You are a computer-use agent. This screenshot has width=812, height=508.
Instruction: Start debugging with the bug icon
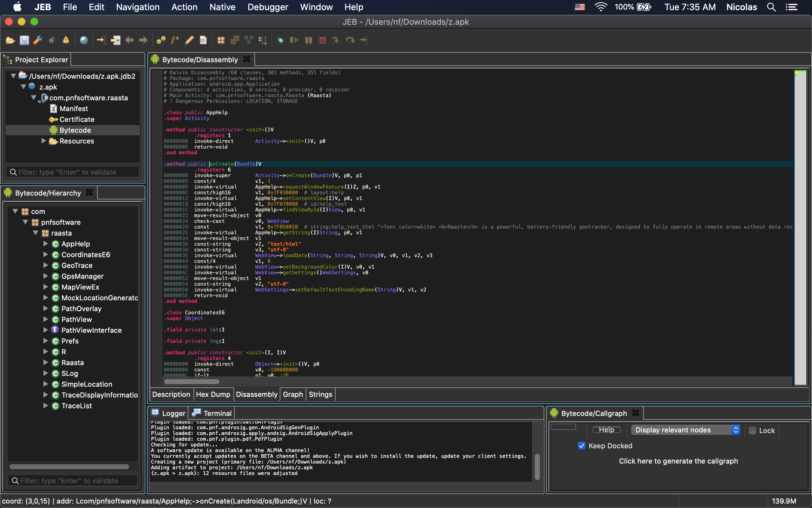click(280, 40)
